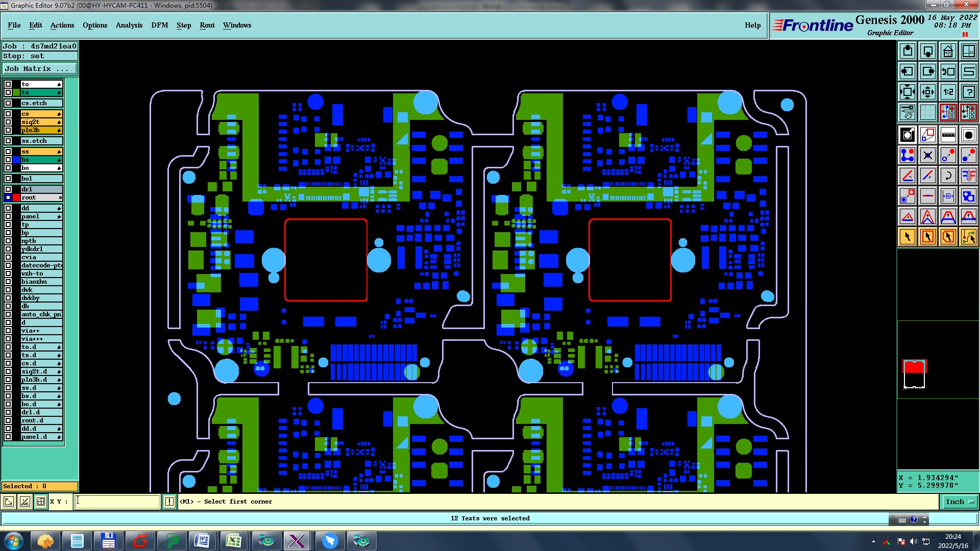Click the Job Matrix ... button
The height and width of the screenshot is (551, 980).
(x=40, y=68)
